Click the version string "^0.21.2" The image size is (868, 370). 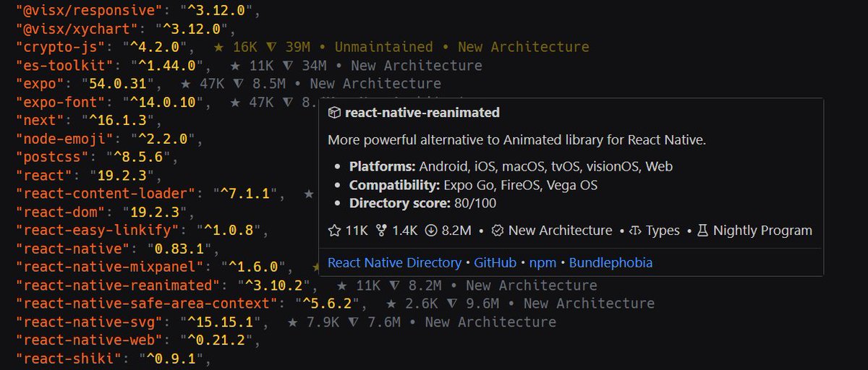(216, 340)
